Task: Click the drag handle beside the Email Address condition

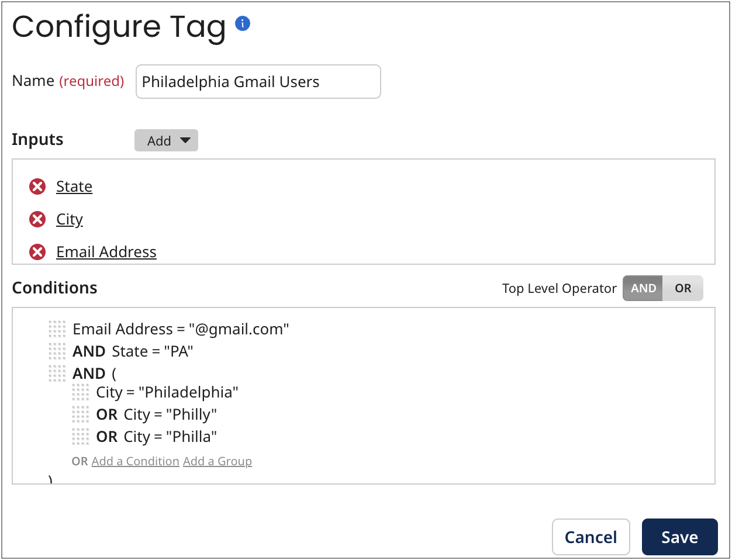Action: point(57,329)
